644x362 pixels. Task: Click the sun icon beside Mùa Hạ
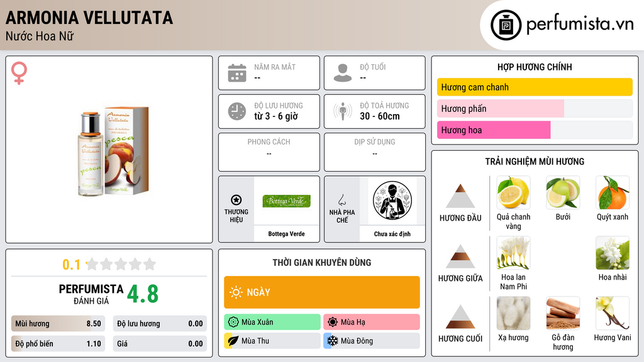click(333, 322)
